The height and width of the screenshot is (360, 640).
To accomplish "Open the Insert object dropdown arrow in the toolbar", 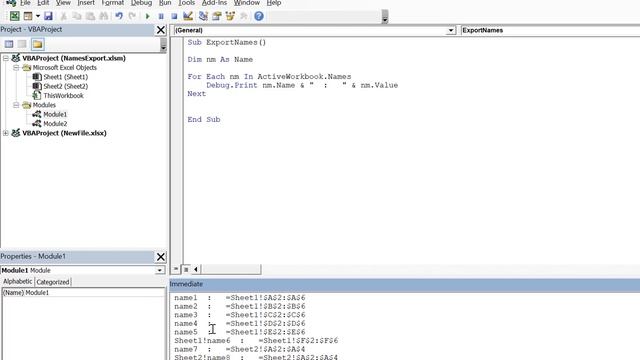I will (38, 16).
